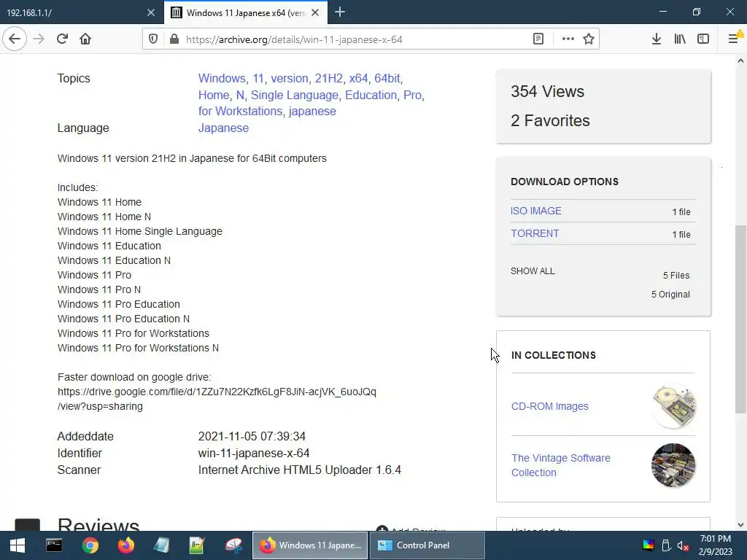The image size is (747, 560).
Task: Click the forward navigation arrow
Action: (39, 39)
